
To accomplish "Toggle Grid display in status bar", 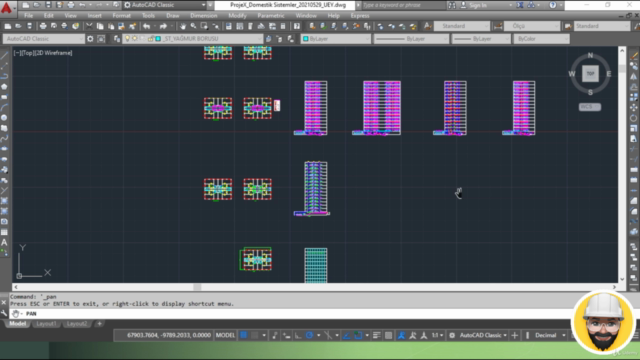I will (244, 335).
